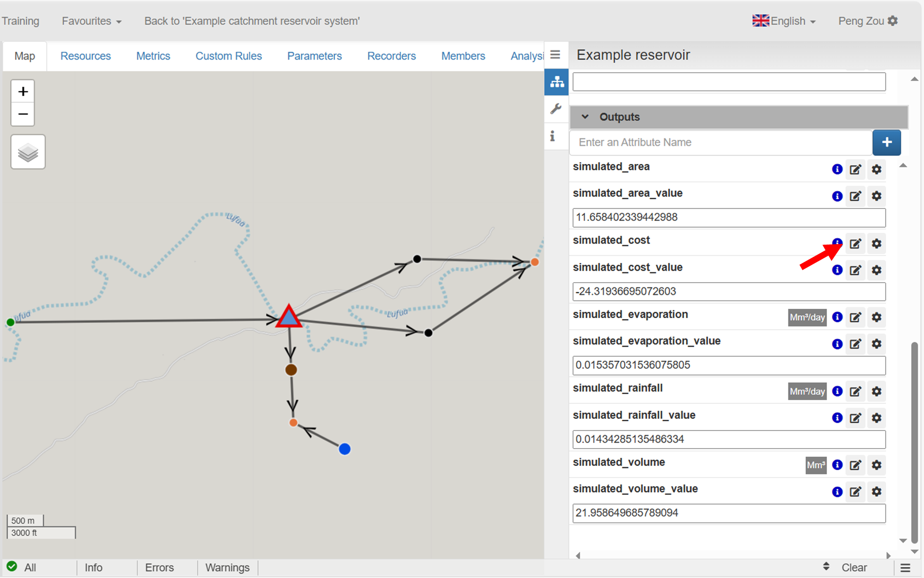Viewport: 924px width, 578px height.
Task: Switch to the Recorders tab
Action: pos(391,56)
